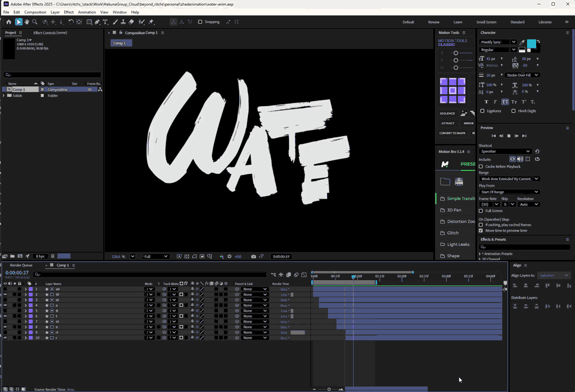Click the EXTRACT button in Motion Tools

pyautogui.click(x=448, y=123)
